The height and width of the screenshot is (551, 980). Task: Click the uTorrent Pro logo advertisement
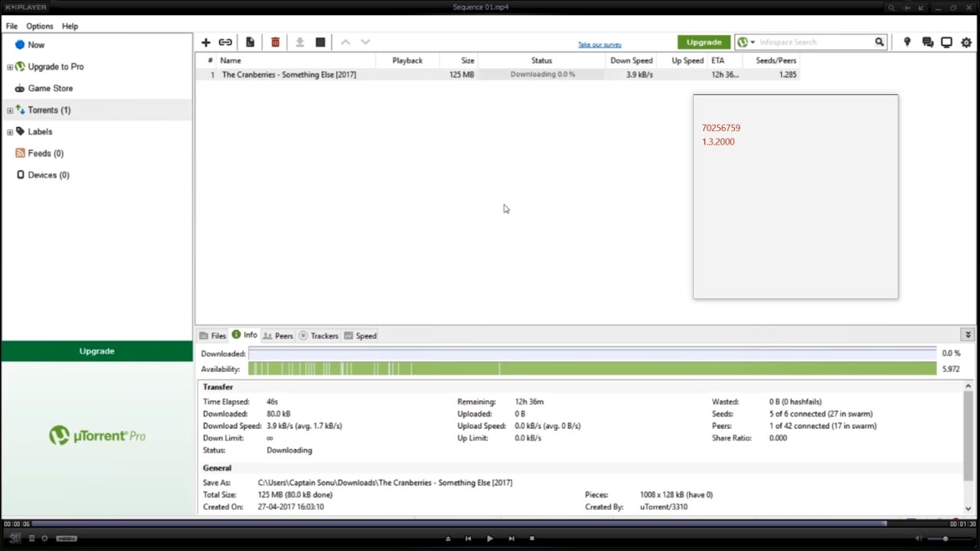(97, 437)
